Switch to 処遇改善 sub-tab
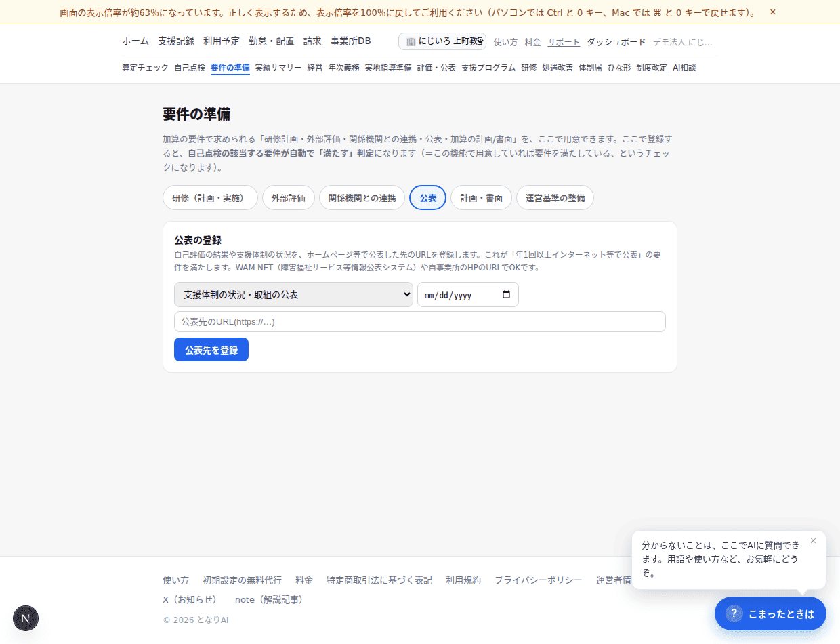The width and height of the screenshot is (840, 644). [x=558, y=68]
